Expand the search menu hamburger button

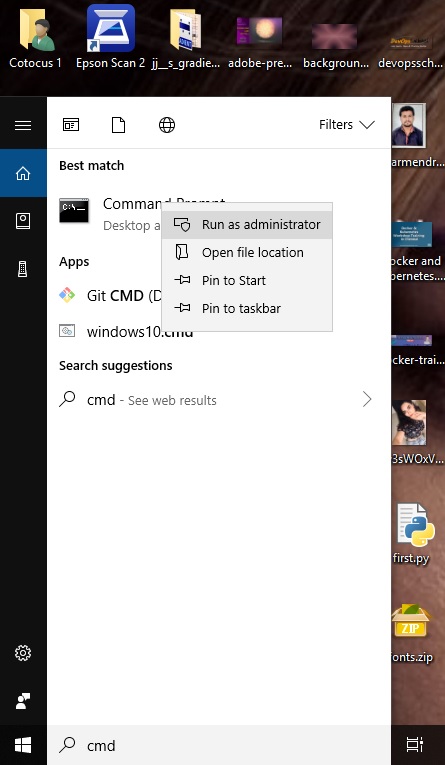tap(23, 125)
